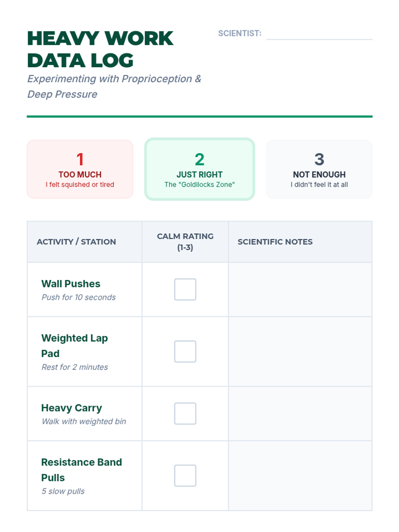Click the Heavy Carry scientific notes cell

300,414
